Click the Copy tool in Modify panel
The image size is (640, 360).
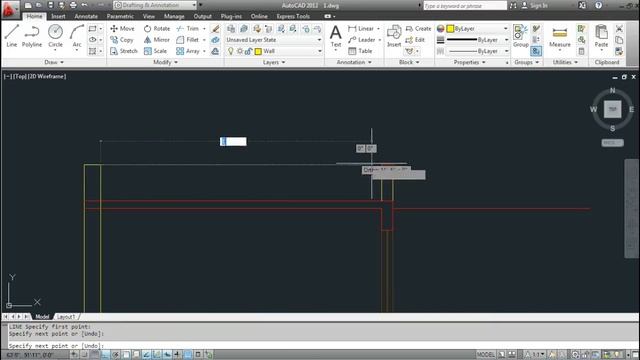[122, 40]
